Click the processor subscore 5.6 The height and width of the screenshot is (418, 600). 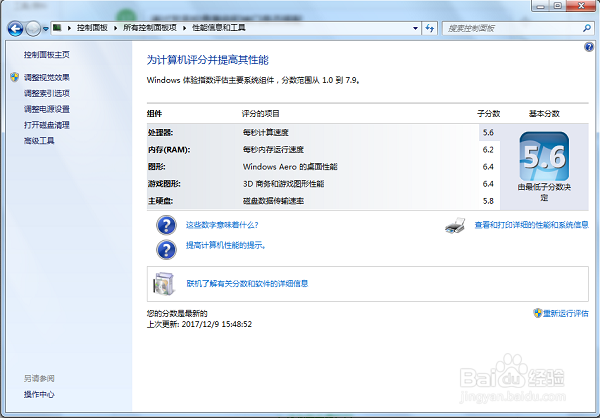tap(488, 132)
